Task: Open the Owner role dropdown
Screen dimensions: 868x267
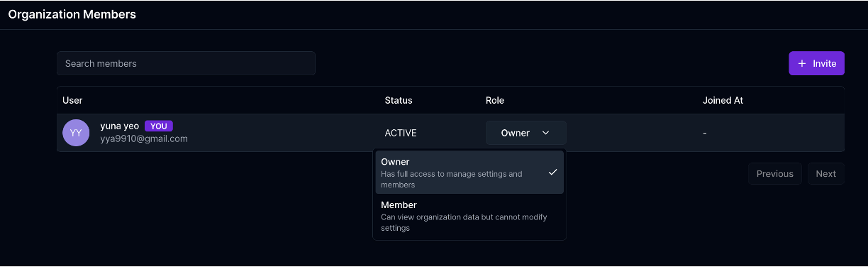Action: point(525,133)
